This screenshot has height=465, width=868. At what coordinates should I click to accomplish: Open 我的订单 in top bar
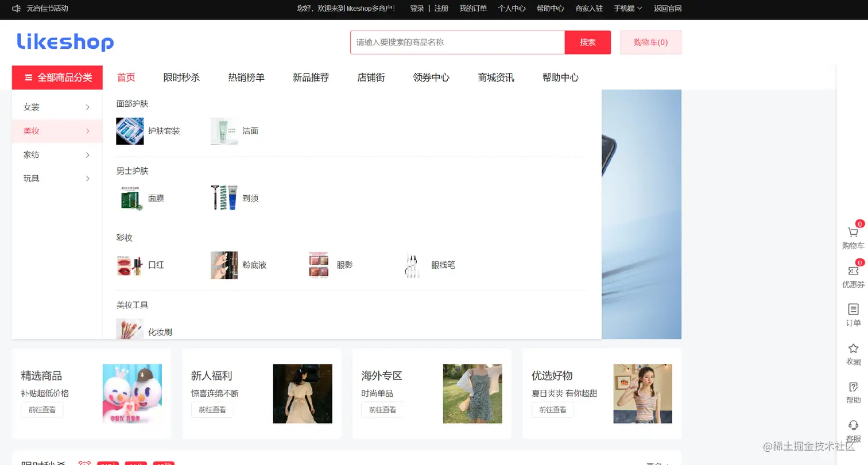point(473,9)
